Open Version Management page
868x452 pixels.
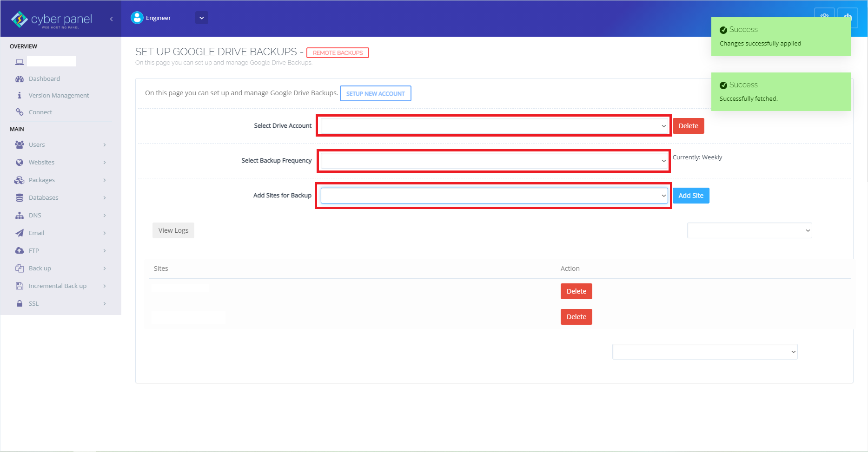(x=59, y=95)
